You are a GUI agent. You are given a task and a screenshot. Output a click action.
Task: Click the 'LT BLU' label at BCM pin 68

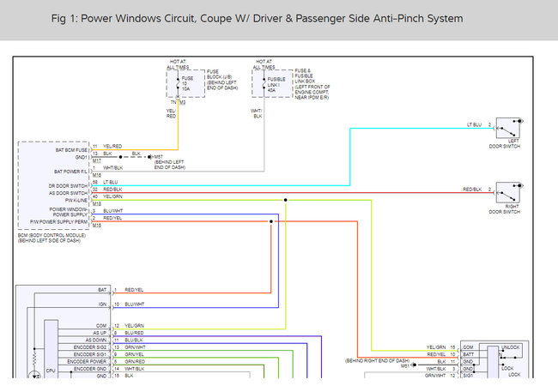[x=111, y=182]
